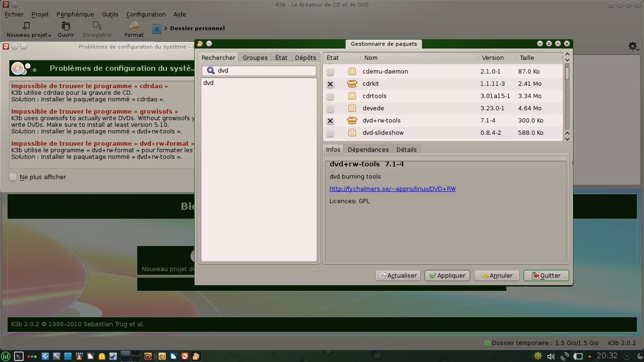Click the yellow ghost icon in taskbar
This screenshot has height=362, width=644.
102,356
